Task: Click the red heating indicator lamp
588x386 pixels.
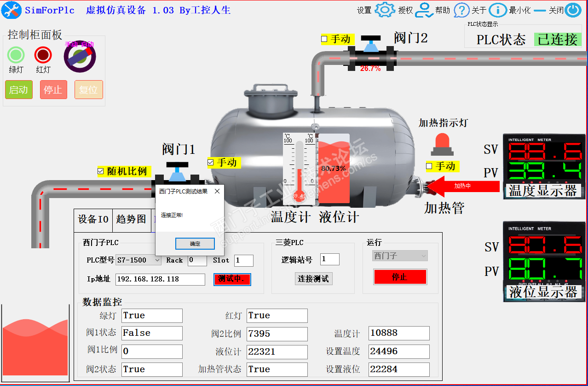Action: (x=442, y=144)
